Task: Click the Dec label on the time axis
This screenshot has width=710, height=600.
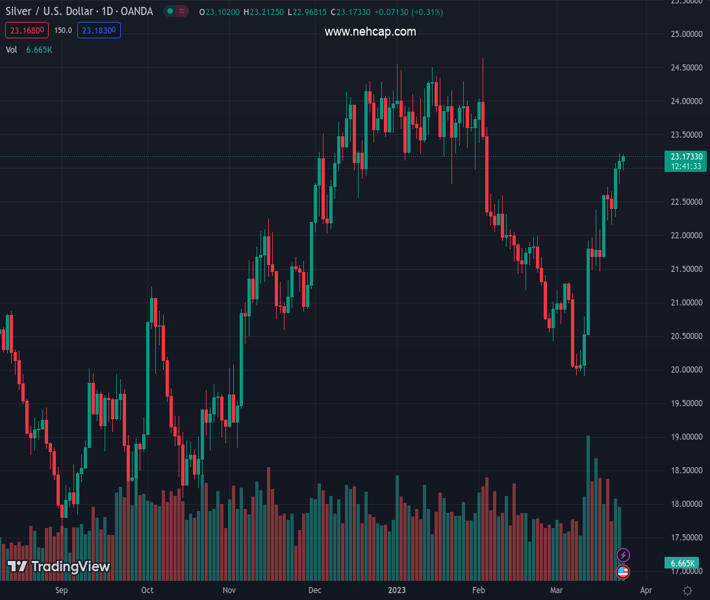Action: [x=315, y=591]
